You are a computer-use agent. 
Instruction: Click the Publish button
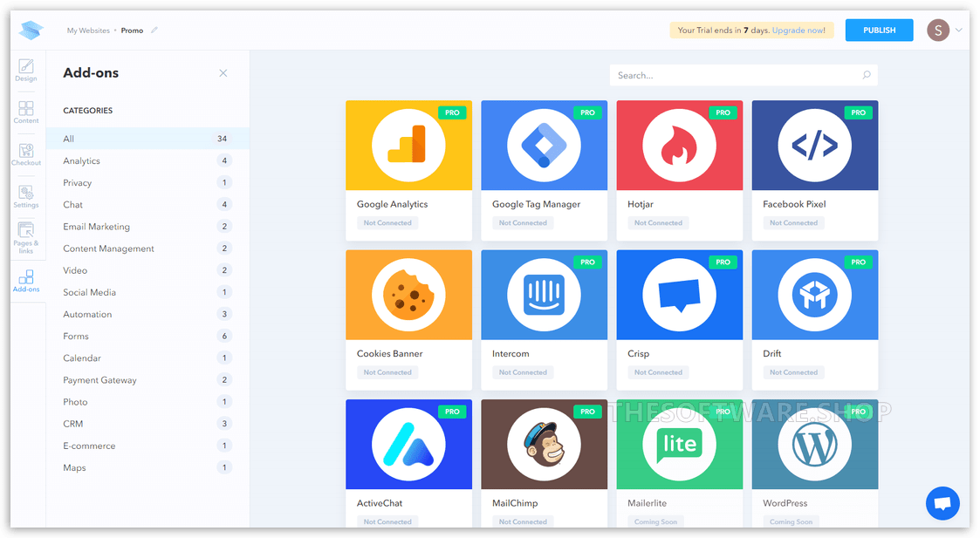coord(879,30)
